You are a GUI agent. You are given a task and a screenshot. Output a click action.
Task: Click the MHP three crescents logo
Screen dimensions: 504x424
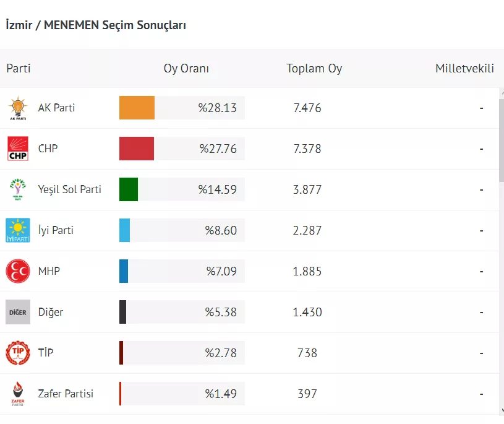click(x=18, y=271)
